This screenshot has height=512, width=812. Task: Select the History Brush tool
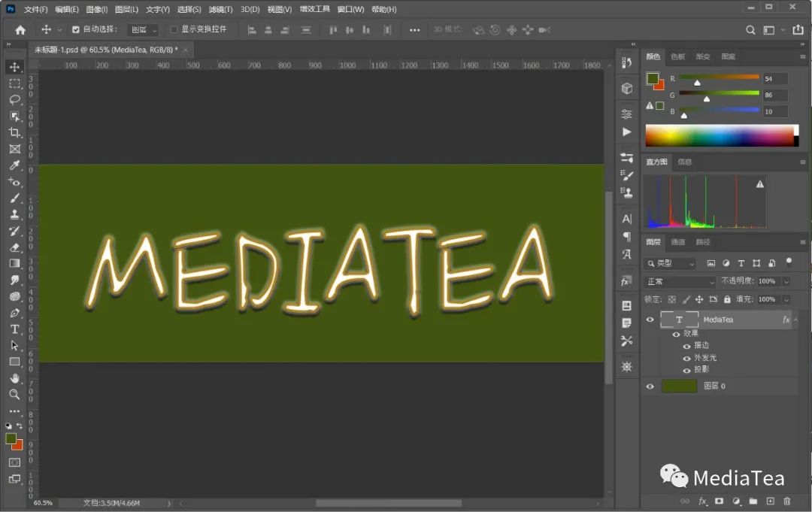click(x=14, y=231)
